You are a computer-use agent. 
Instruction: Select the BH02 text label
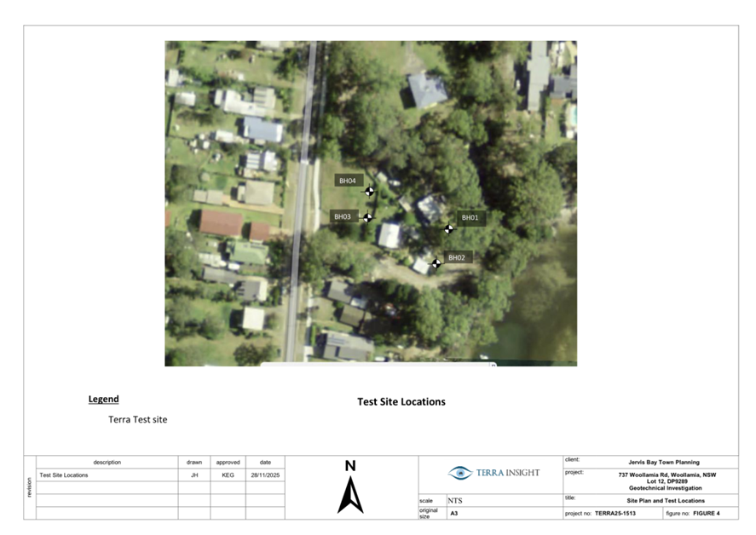coord(457,257)
